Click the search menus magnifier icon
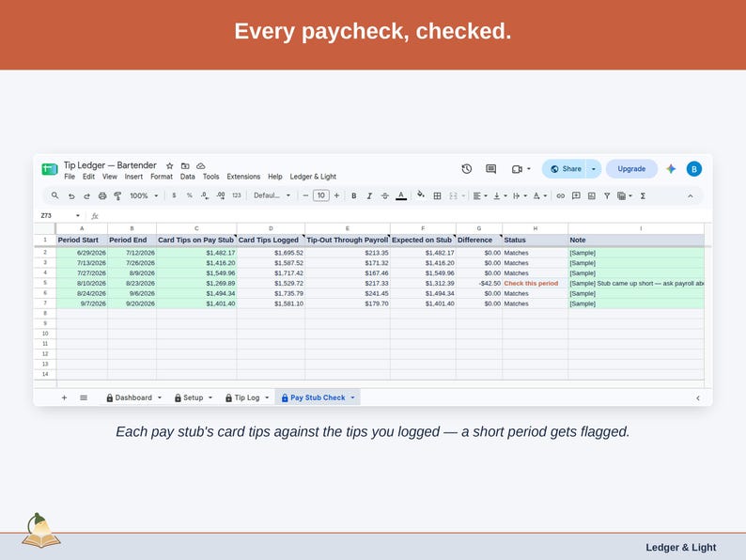The image size is (746, 560). [55, 195]
